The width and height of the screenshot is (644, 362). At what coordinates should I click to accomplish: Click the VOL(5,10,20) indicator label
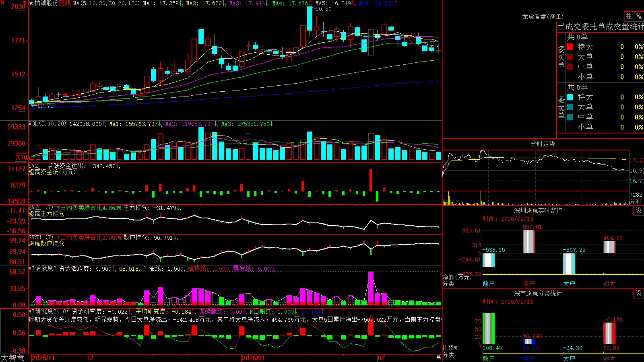(x=47, y=124)
